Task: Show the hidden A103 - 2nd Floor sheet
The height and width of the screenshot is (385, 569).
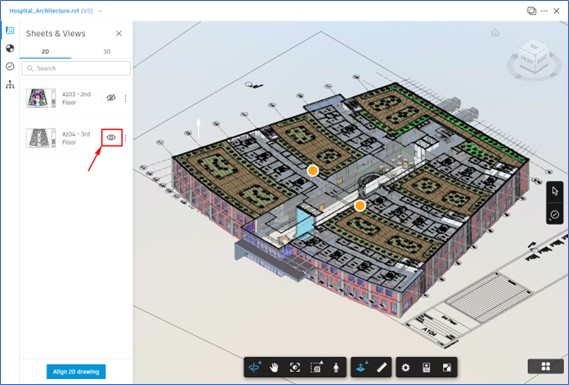Action: 111,98
